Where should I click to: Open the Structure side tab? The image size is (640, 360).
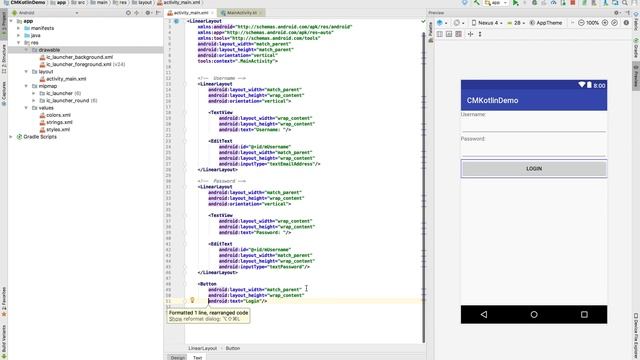[x=4, y=60]
